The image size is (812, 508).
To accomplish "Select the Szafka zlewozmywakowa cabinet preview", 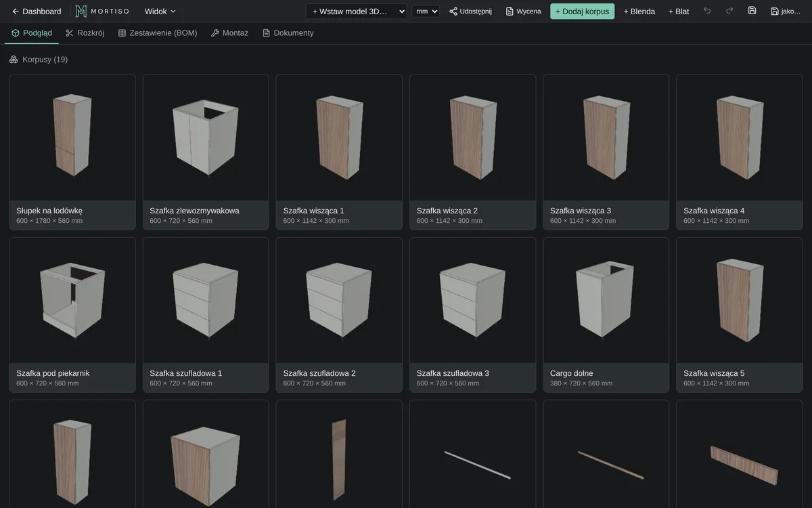I will click(206, 137).
